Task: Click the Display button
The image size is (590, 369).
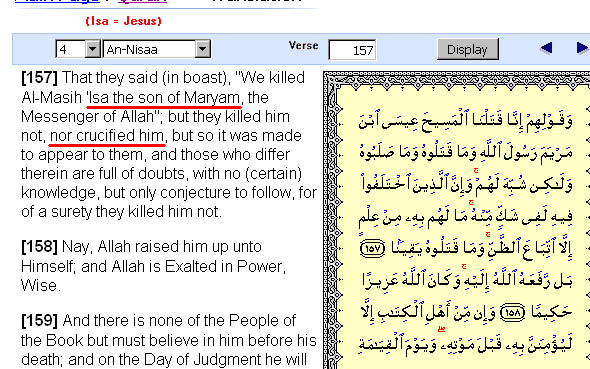Action: point(468,49)
